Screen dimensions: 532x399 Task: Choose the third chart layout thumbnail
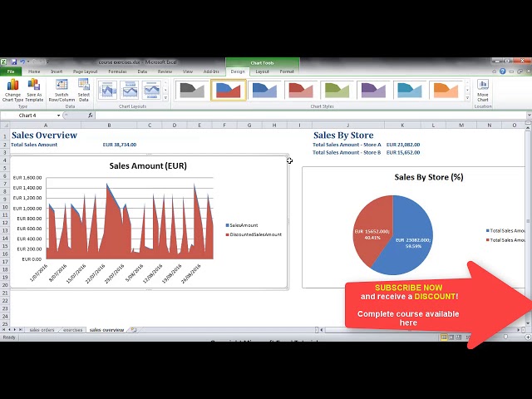tap(151, 91)
